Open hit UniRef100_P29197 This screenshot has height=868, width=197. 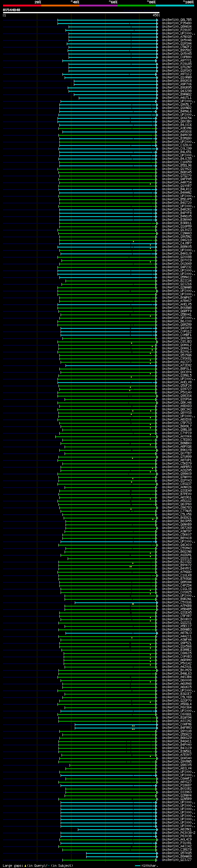(x=177, y=30)
